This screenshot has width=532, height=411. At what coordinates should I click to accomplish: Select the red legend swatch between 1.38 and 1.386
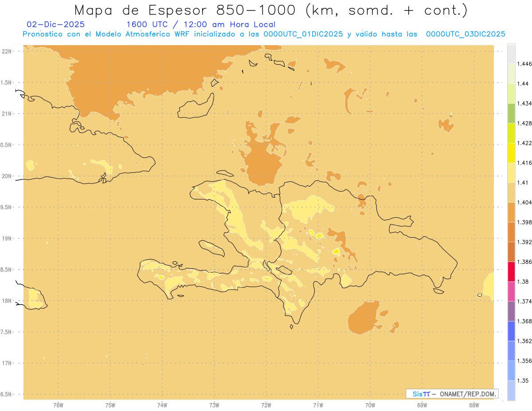pos(511,271)
